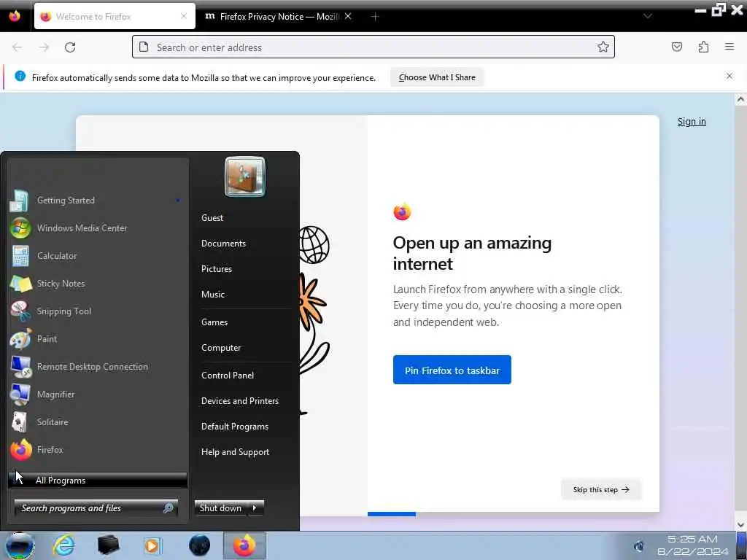Screen dimensions: 747x560
Task: Open Magnifier from Start menu
Action: coord(98,394)
